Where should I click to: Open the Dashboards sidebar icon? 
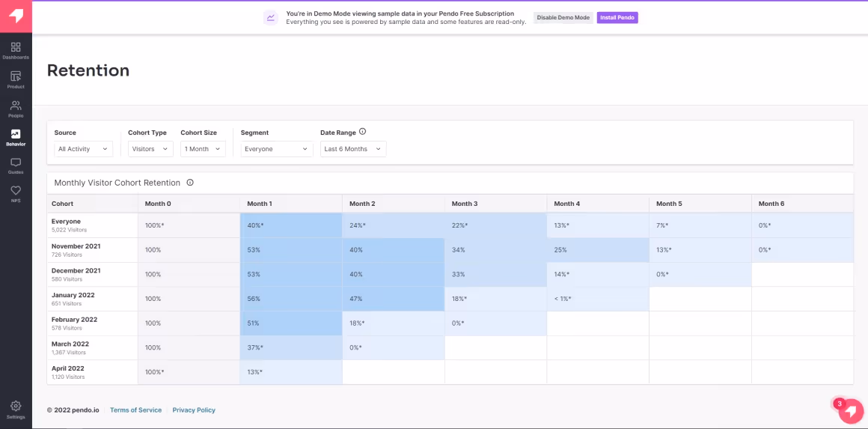tap(16, 47)
